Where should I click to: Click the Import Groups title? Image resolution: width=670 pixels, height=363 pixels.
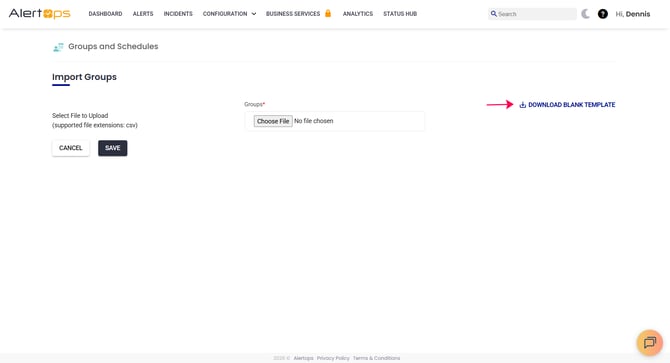84,77
